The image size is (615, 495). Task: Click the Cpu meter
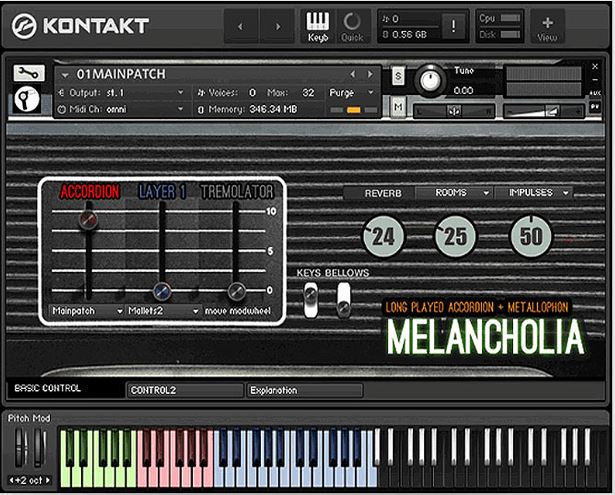click(511, 18)
